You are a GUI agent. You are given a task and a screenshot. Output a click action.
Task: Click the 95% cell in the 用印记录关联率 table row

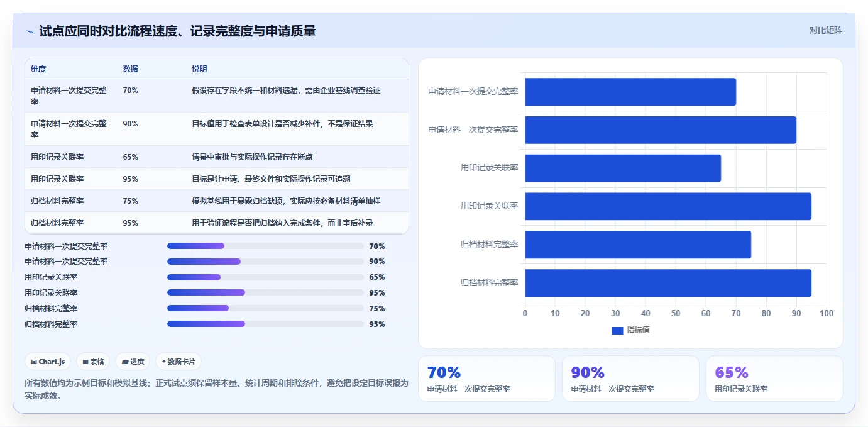tap(130, 179)
